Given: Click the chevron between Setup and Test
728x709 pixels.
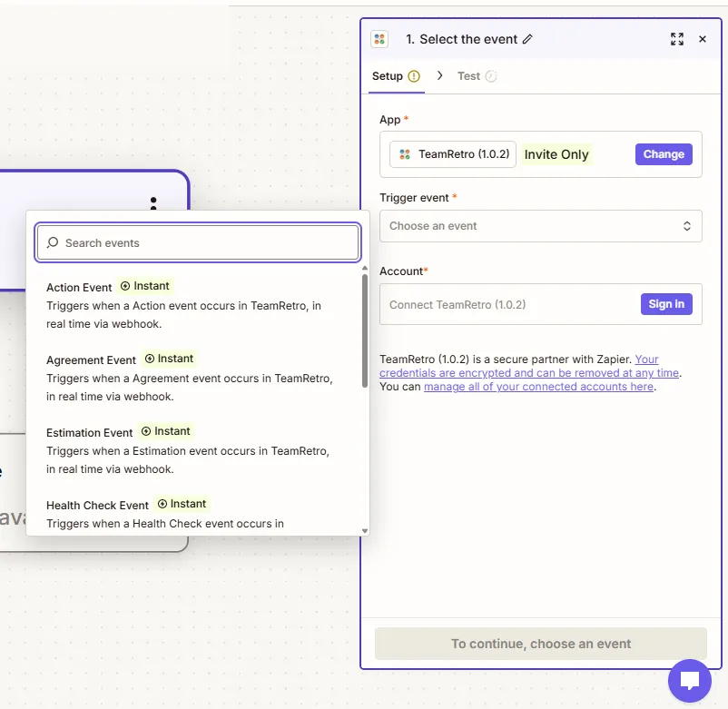Looking at the screenshot, I should pos(439,75).
